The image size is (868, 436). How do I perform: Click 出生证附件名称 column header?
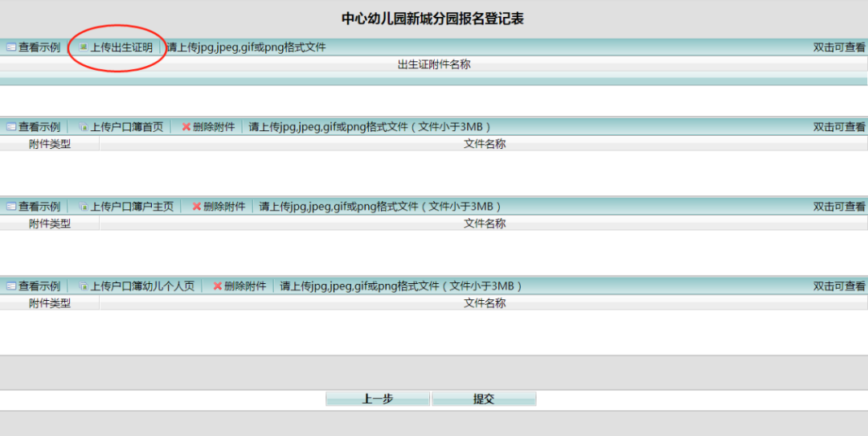(434, 64)
